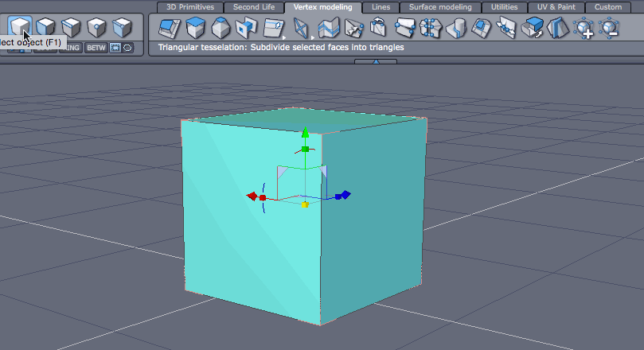Pick the inset face tool
Image resolution: width=644 pixels, height=350 pixels.
click(x=481, y=28)
